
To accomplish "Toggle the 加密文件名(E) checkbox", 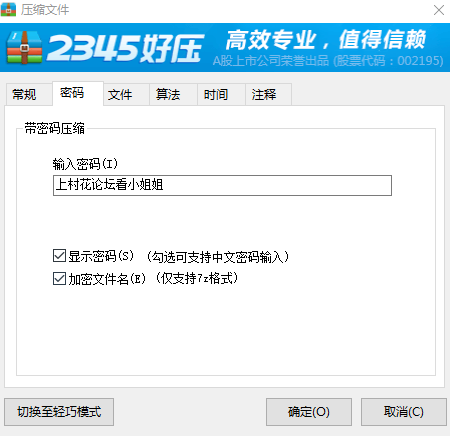I will coord(59,278).
